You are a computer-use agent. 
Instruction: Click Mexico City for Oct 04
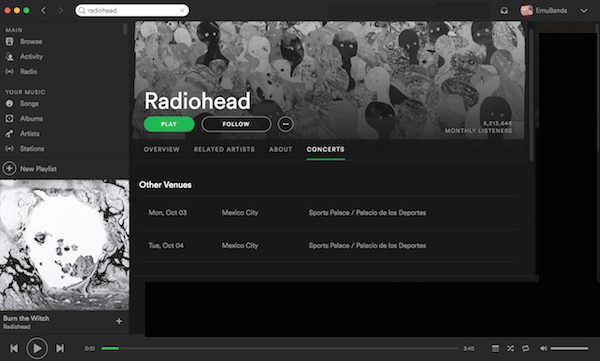(240, 245)
